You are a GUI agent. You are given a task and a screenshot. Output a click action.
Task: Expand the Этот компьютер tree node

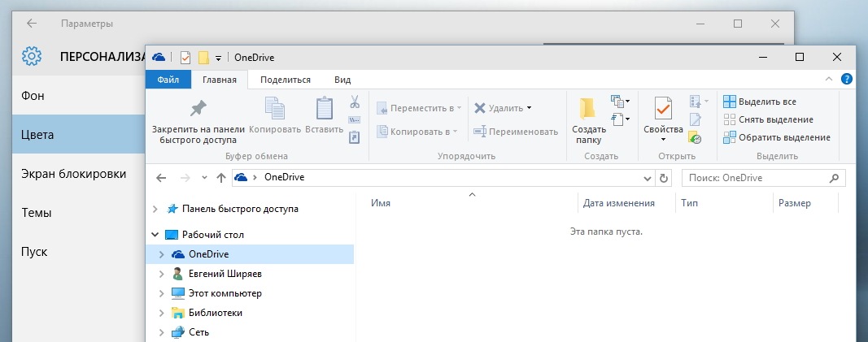pos(162,293)
